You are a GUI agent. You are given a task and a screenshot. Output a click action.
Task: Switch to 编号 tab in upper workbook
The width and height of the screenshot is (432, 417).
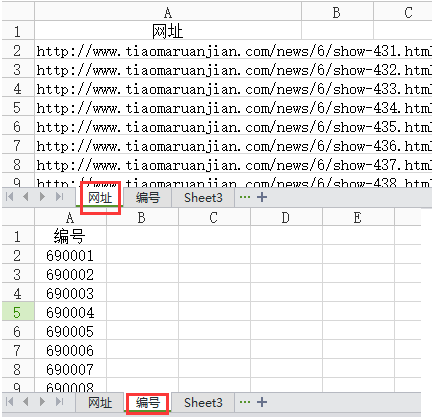[x=148, y=198]
